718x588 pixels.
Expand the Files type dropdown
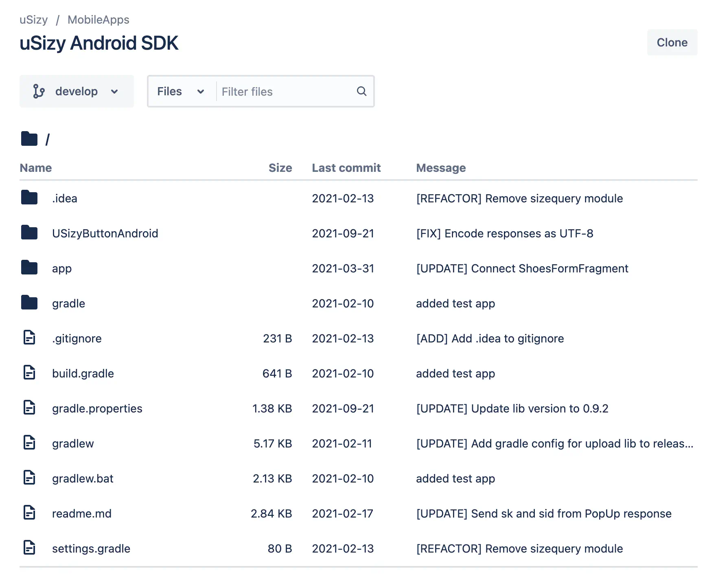(x=180, y=91)
